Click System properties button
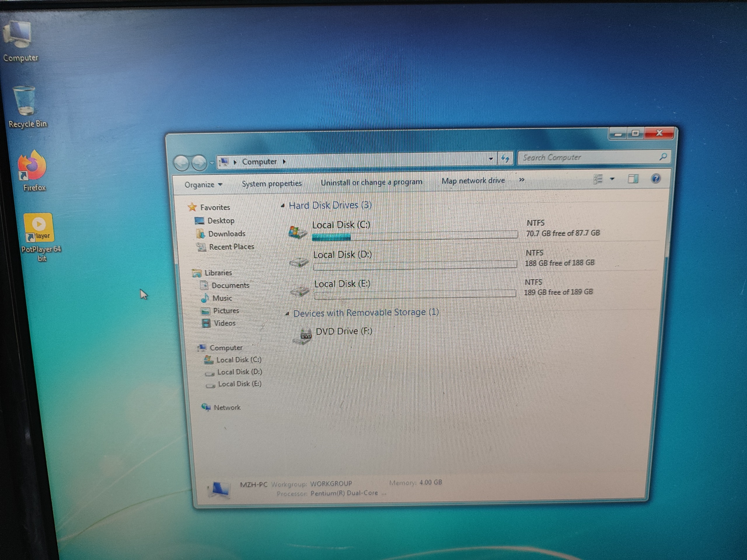 [x=271, y=183]
